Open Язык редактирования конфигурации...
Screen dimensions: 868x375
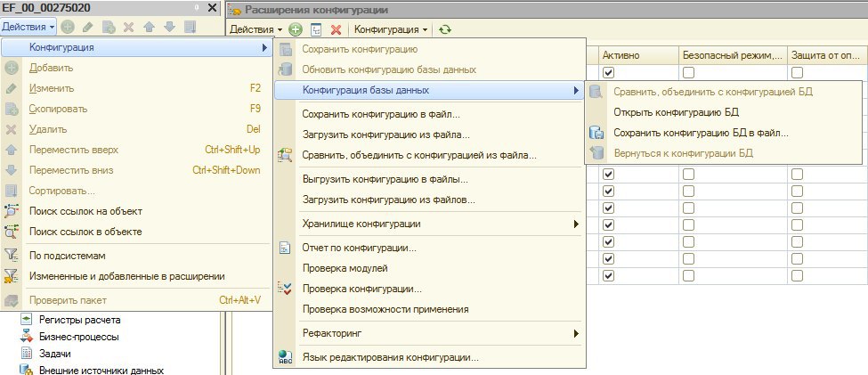pos(429,358)
